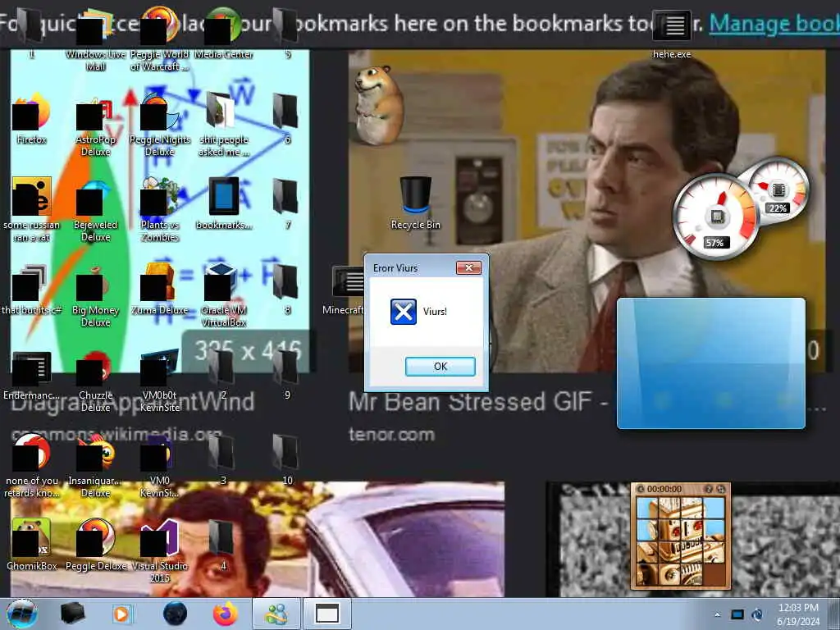840x630 pixels.
Task: Select the 'that but its c#' icon
Action: coord(31,290)
